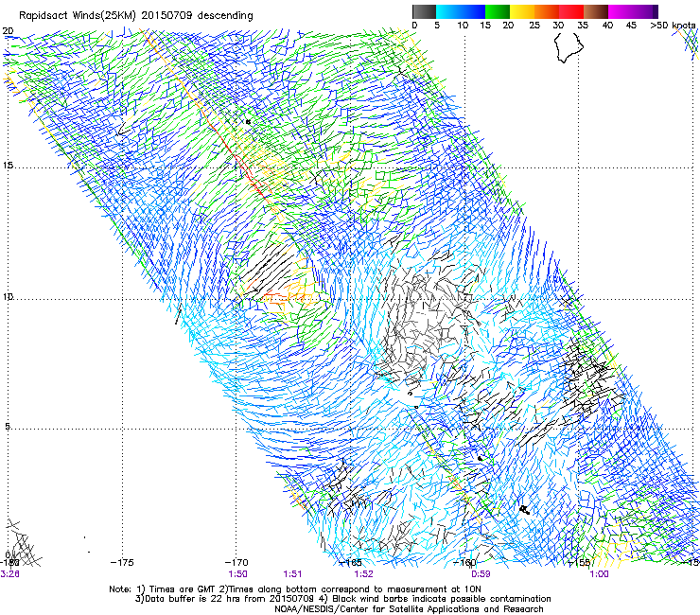Click the purple time label '1:50'
Viewport: 700px width, 615px height.
237,574
